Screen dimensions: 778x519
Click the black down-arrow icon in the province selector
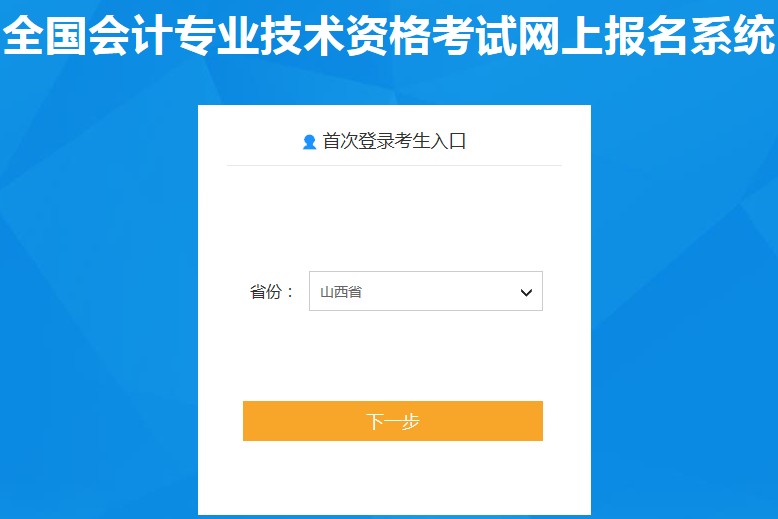pyautogui.click(x=526, y=292)
